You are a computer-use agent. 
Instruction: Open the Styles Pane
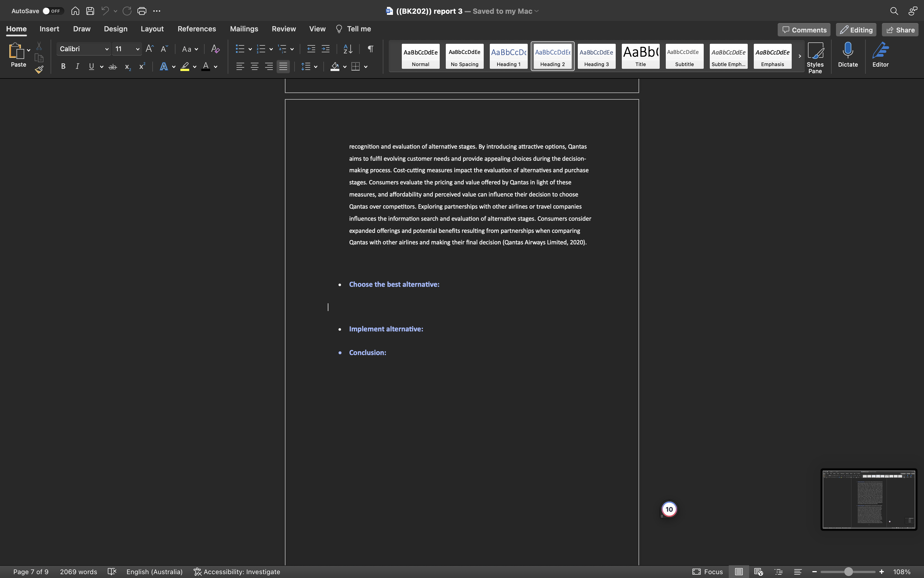click(815, 58)
